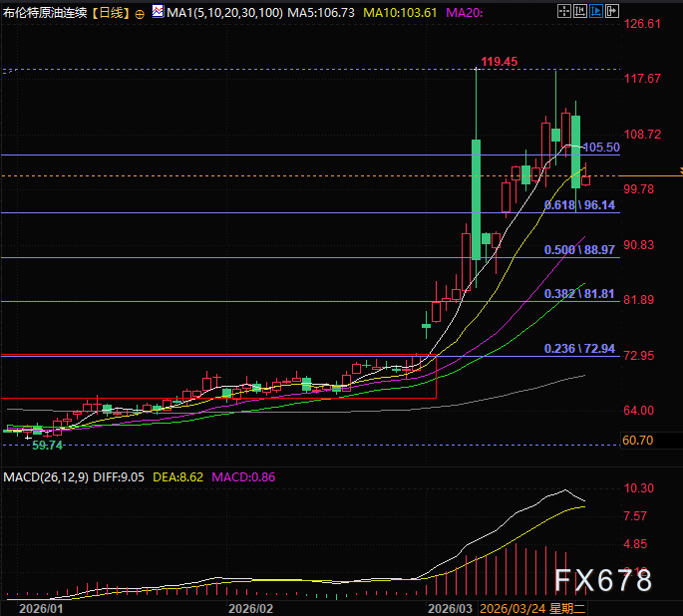
Task: Click the 64.00 price axis value
Action: [639, 410]
